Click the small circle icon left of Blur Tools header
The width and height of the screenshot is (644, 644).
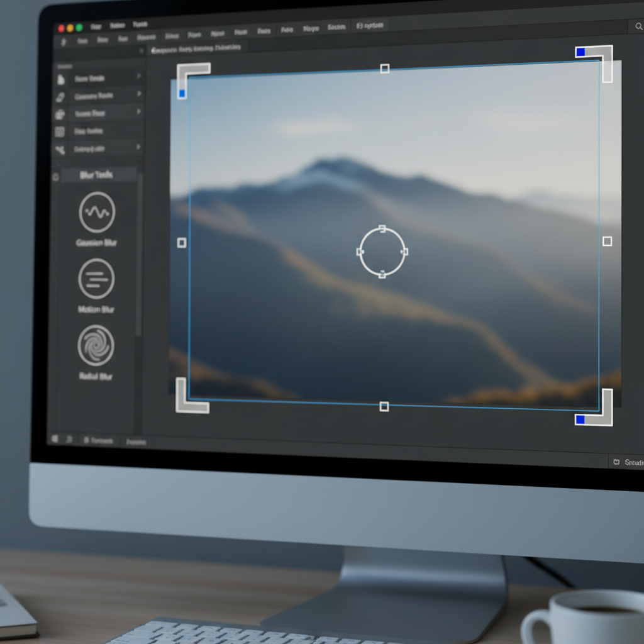(55, 177)
